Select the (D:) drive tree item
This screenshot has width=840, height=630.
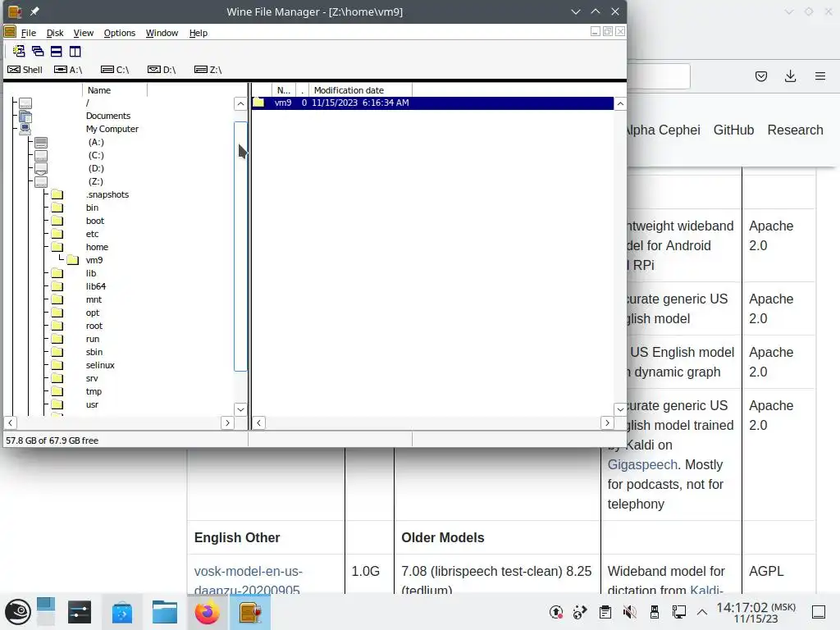(96, 168)
